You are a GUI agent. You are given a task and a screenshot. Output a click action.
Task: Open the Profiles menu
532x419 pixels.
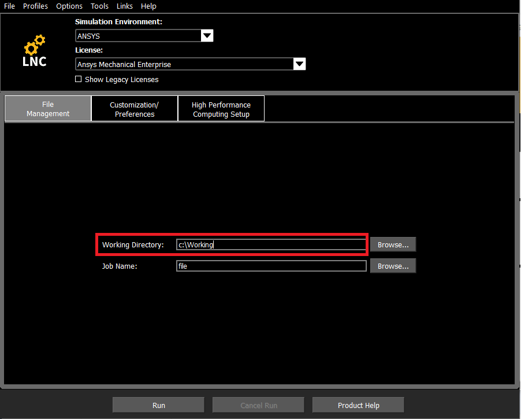tap(35, 6)
